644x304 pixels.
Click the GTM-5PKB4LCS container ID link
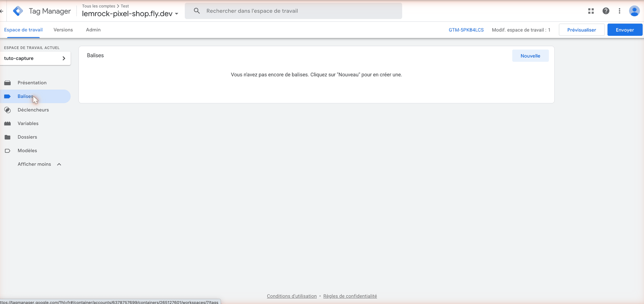tap(466, 30)
